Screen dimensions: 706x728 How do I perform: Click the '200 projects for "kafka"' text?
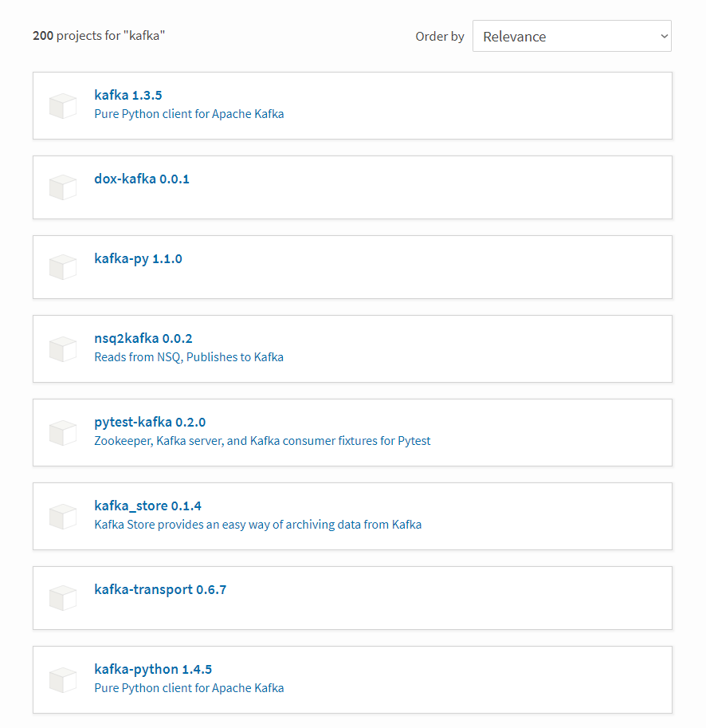point(99,36)
